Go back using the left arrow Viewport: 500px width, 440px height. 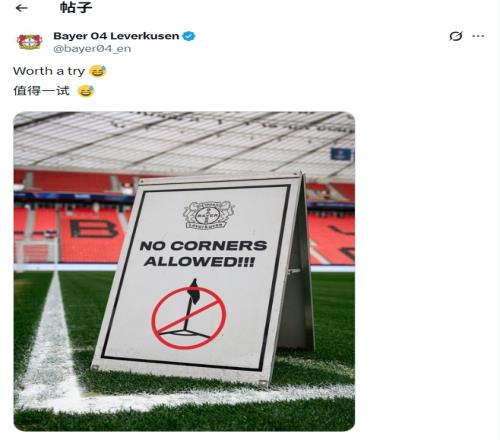pyautogui.click(x=22, y=8)
